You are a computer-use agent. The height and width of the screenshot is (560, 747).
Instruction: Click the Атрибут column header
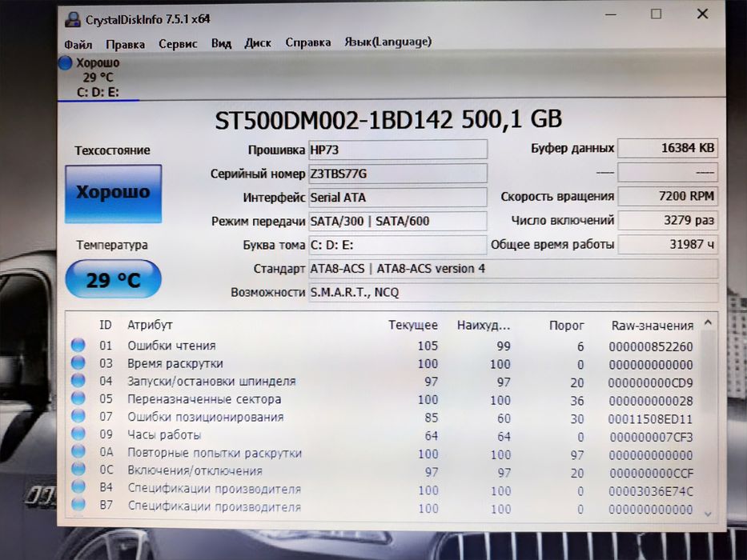[x=150, y=326]
